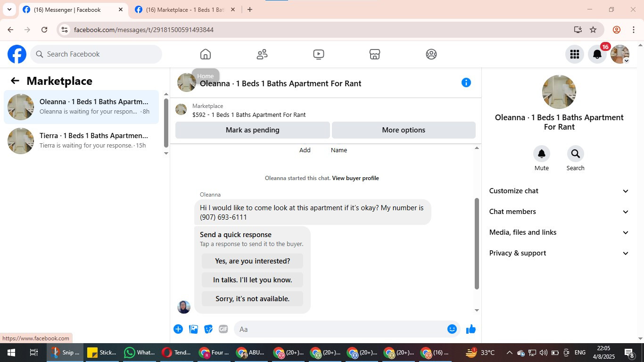
Task: Expand the Chat members section
Action: coord(559,212)
